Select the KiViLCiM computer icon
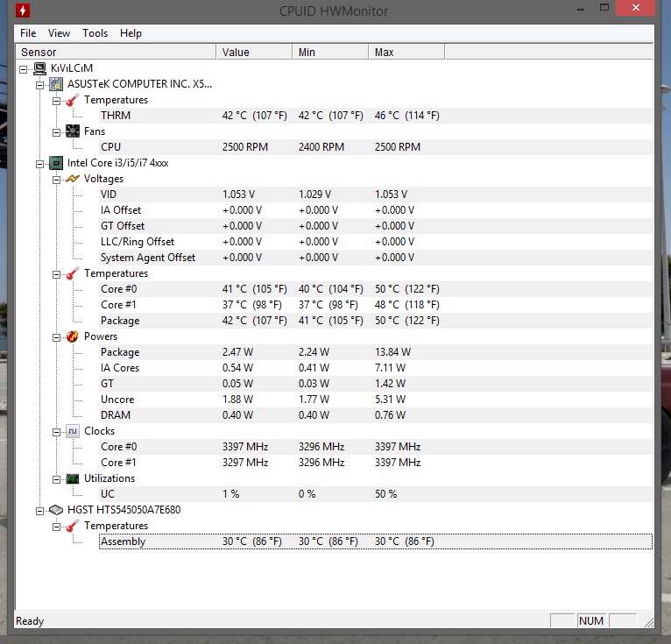Image resolution: width=671 pixels, height=644 pixels. (x=39, y=68)
